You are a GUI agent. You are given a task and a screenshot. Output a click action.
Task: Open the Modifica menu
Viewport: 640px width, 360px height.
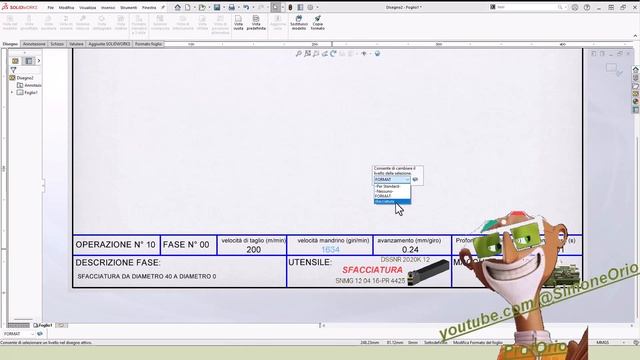click(66, 8)
